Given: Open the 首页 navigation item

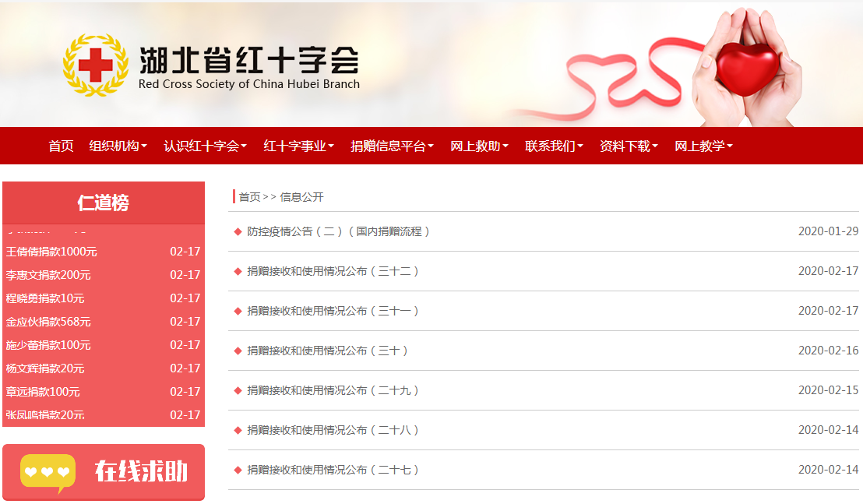Looking at the screenshot, I should click(61, 146).
